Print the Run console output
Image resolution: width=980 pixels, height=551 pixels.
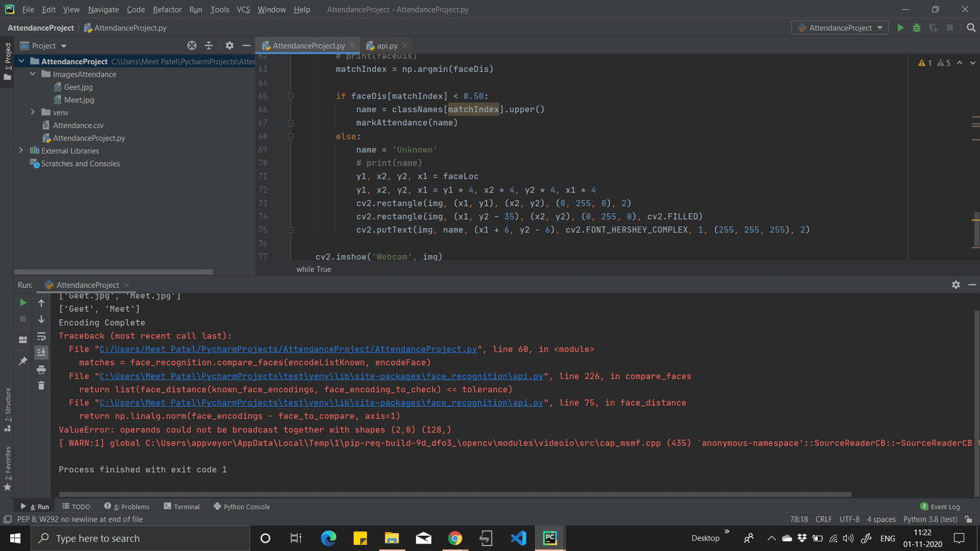(x=42, y=369)
